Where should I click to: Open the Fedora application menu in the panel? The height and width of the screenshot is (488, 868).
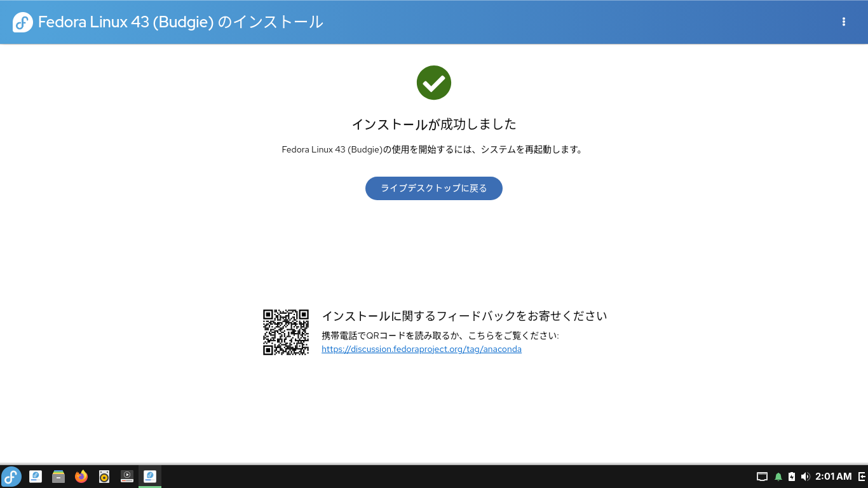[x=11, y=477]
